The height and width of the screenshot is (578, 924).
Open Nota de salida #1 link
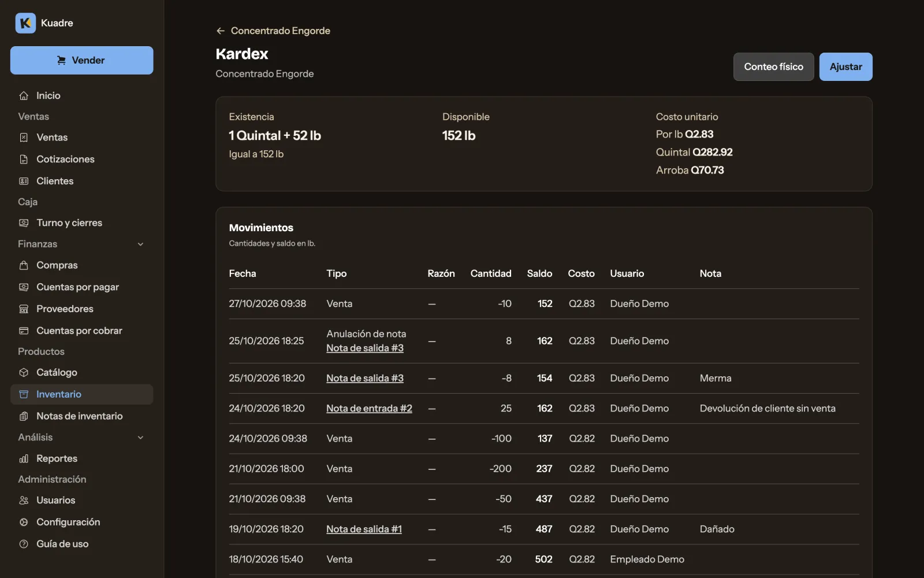pos(364,529)
